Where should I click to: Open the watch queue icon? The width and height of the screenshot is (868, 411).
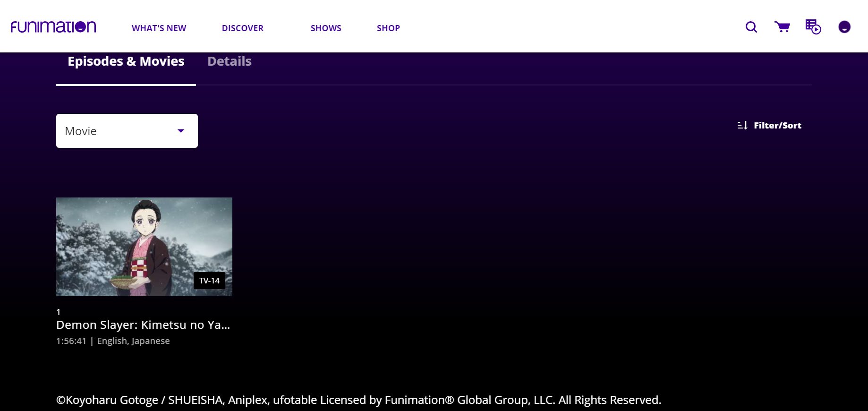(813, 27)
